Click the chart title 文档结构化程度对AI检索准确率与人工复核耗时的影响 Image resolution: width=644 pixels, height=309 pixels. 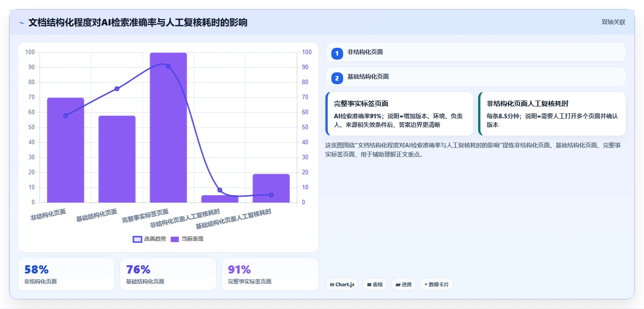click(138, 22)
